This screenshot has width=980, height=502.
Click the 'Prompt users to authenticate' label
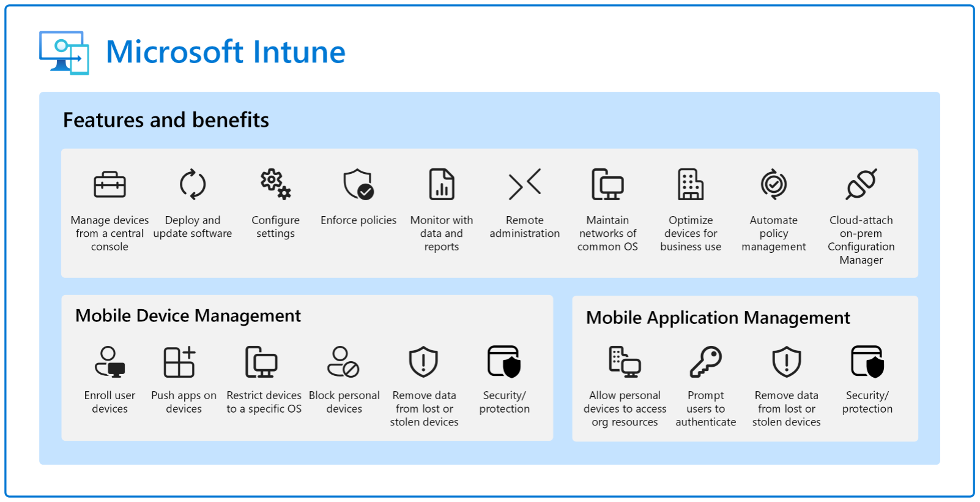point(706,409)
